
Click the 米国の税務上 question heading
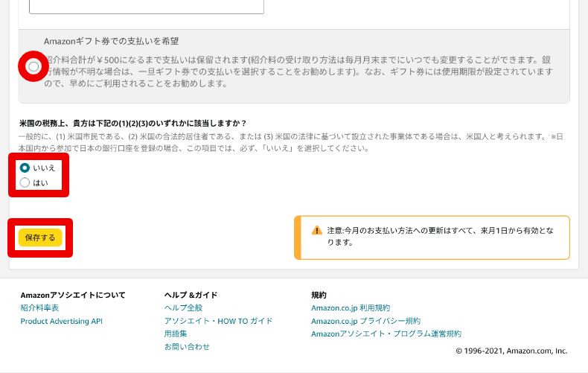tap(132, 123)
